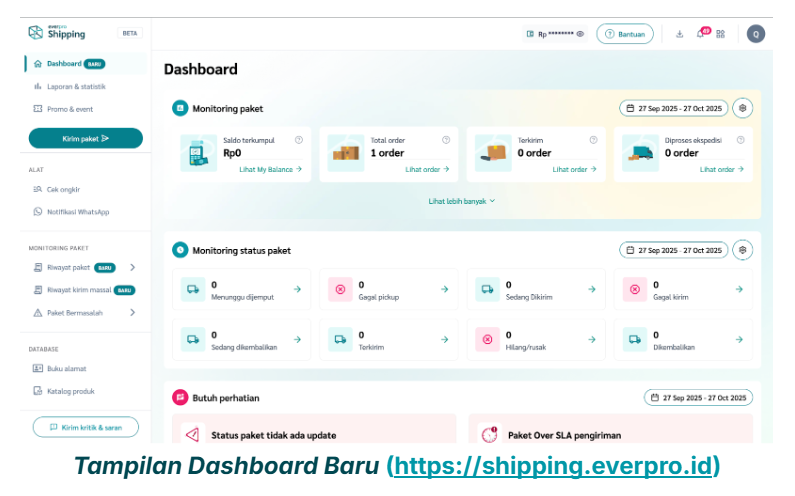Open the Menunggu dijemput status card
795x496 pixels.
point(241,290)
